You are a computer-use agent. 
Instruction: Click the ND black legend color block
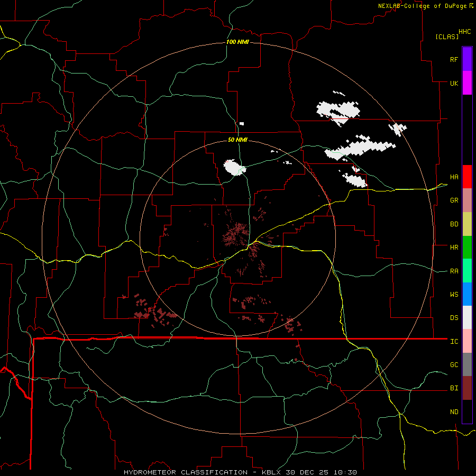467,411
